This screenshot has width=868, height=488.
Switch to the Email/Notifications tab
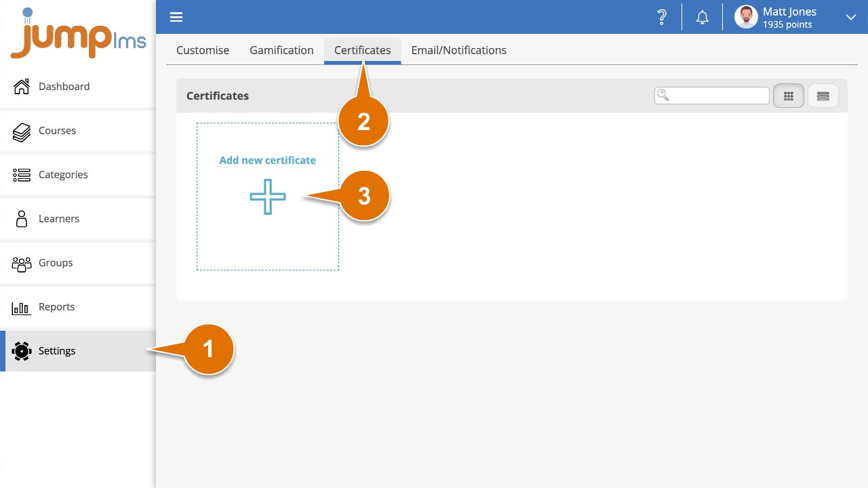459,50
